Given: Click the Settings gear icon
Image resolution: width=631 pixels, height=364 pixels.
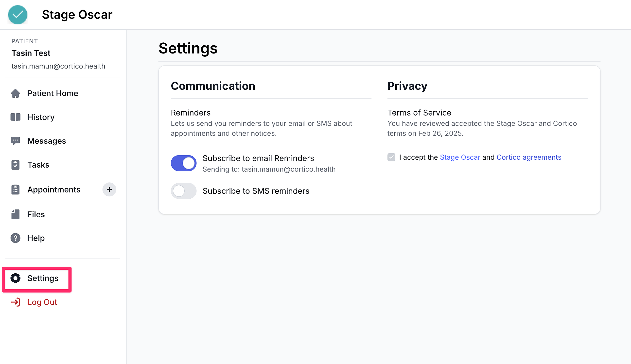Looking at the screenshot, I should [15, 278].
